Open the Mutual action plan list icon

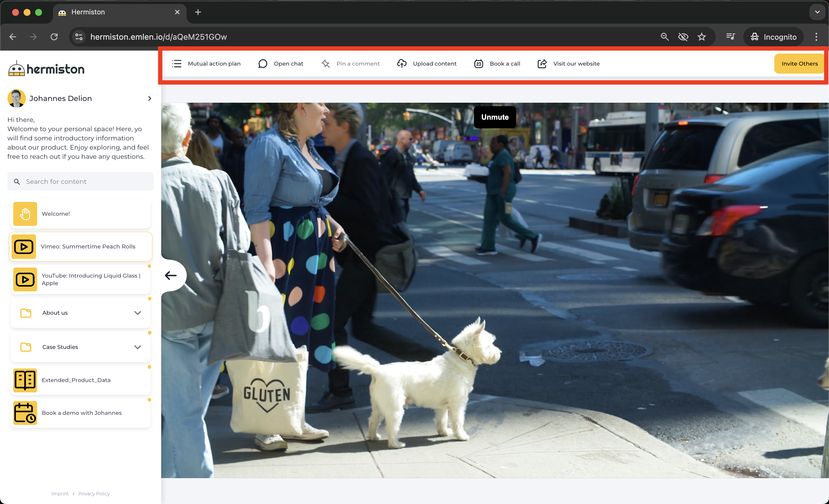tap(177, 64)
